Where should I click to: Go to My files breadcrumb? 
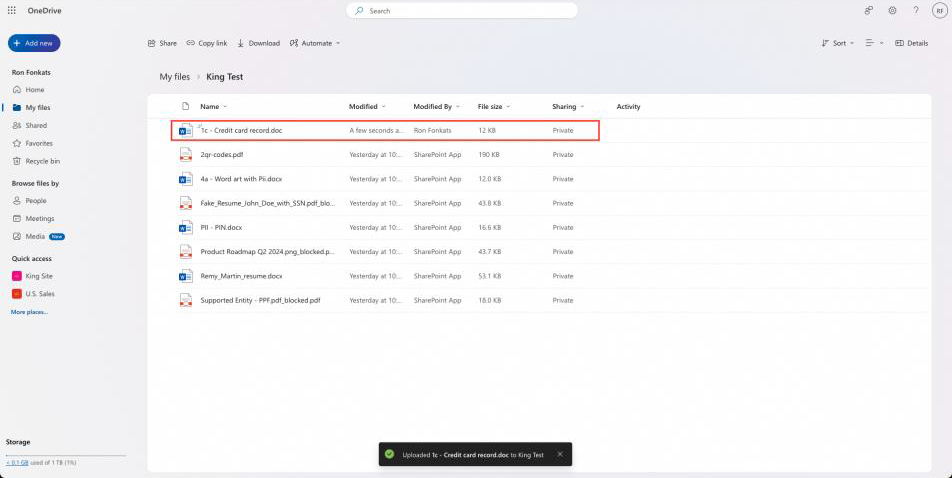[174, 77]
